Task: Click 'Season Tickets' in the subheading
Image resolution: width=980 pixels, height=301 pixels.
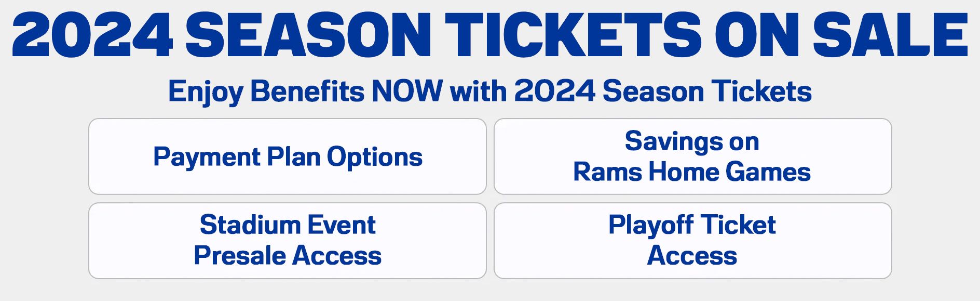Action: pyautogui.click(x=707, y=91)
